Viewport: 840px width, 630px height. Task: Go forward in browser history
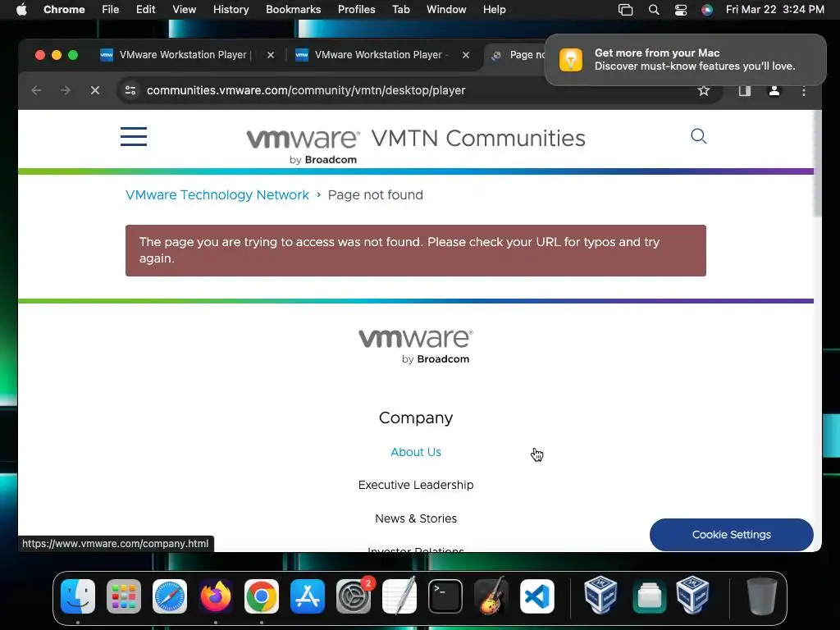(x=66, y=90)
